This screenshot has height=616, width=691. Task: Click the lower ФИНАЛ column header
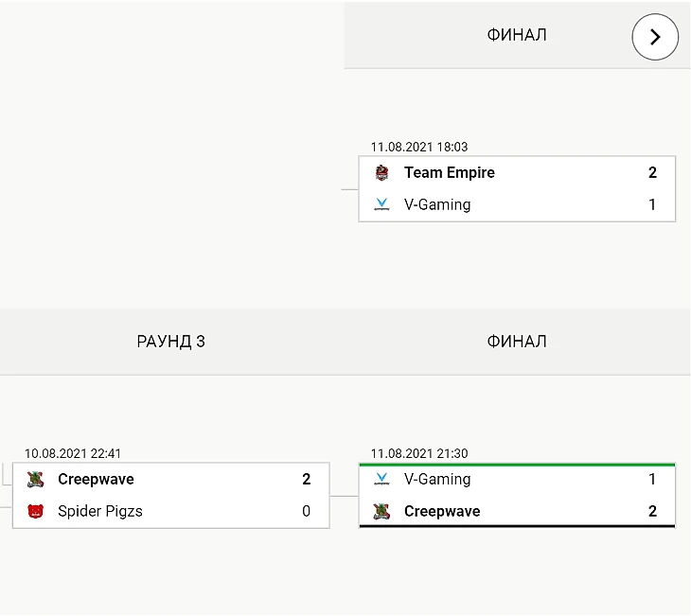coord(517,342)
